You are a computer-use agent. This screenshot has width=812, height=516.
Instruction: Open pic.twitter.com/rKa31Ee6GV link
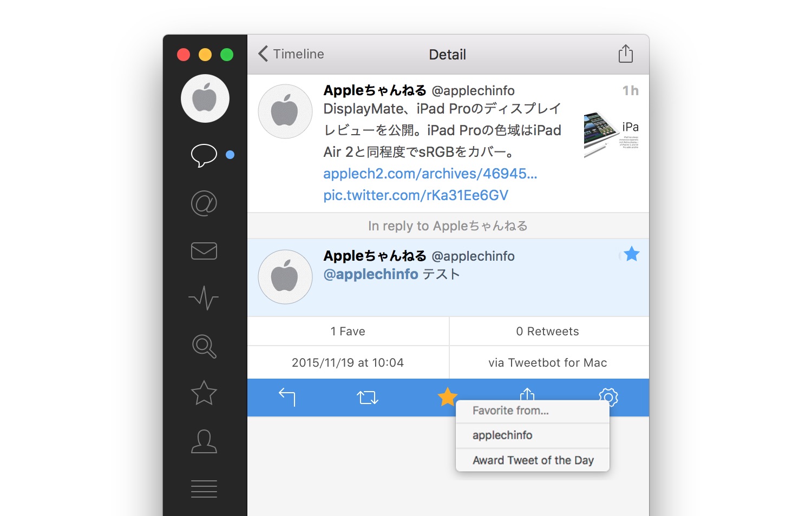(x=416, y=195)
